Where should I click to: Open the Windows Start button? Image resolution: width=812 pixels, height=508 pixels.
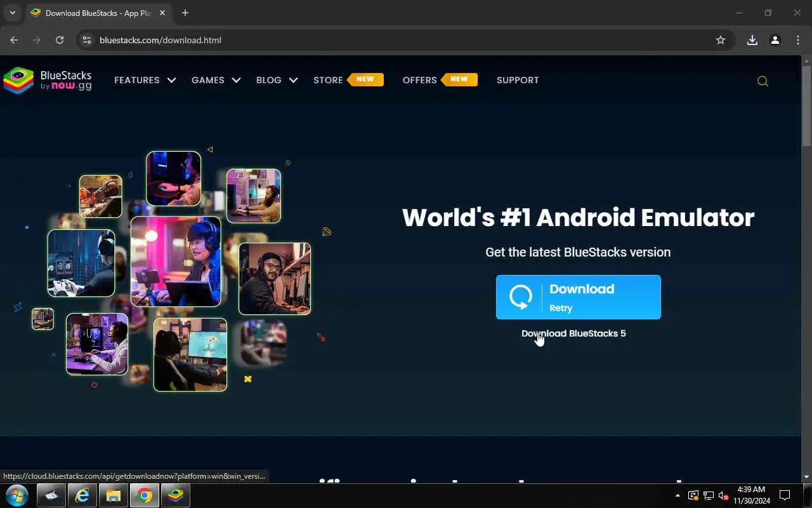point(16,495)
